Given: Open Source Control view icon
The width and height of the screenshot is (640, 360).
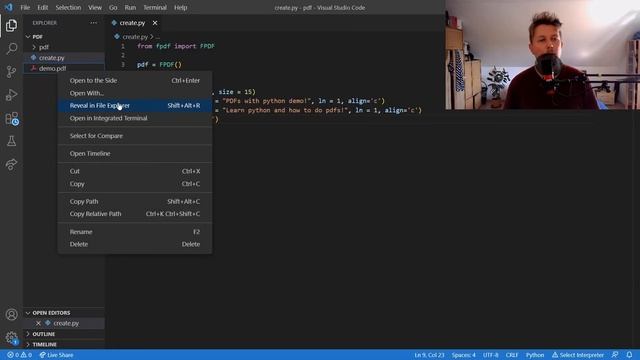Looking at the screenshot, I should click(11, 72).
